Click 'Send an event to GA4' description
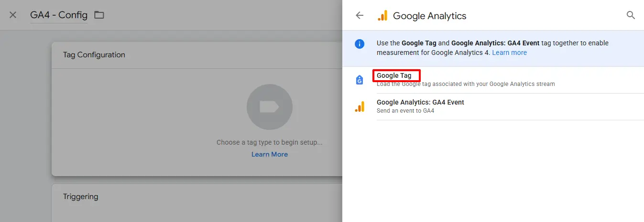Image resolution: width=644 pixels, height=222 pixels. 405,111
